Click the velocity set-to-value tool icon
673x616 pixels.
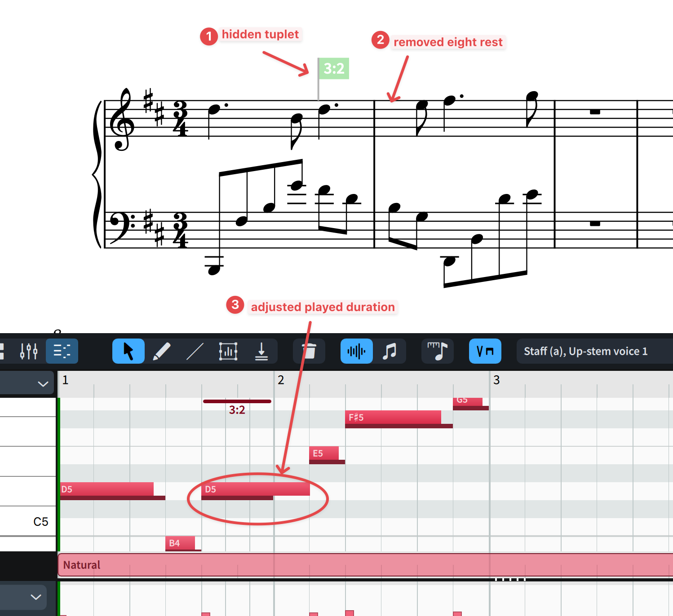(261, 351)
